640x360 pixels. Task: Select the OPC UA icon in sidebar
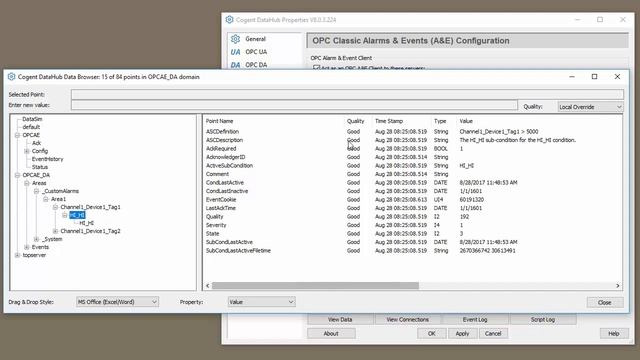236,52
